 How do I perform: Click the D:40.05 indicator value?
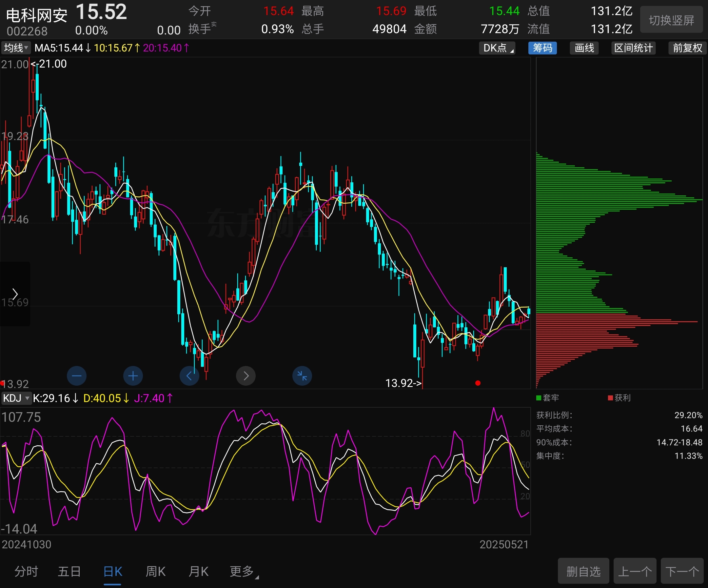point(106,398)
